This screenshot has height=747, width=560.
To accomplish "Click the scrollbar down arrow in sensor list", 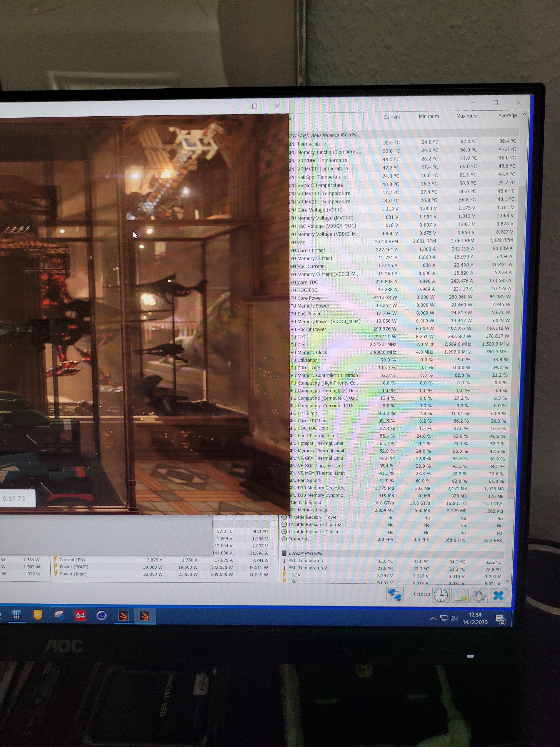I will (508, 581).
